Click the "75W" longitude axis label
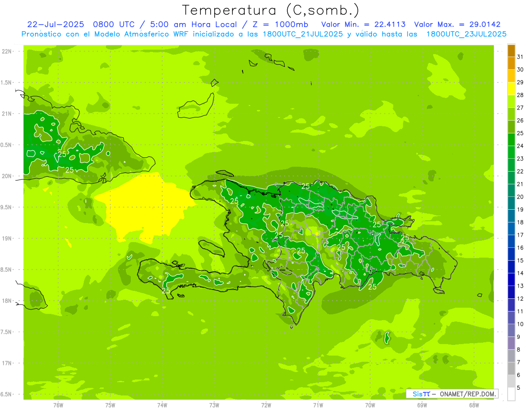Viewport: 532px width, 411px height. pos(110,405)
